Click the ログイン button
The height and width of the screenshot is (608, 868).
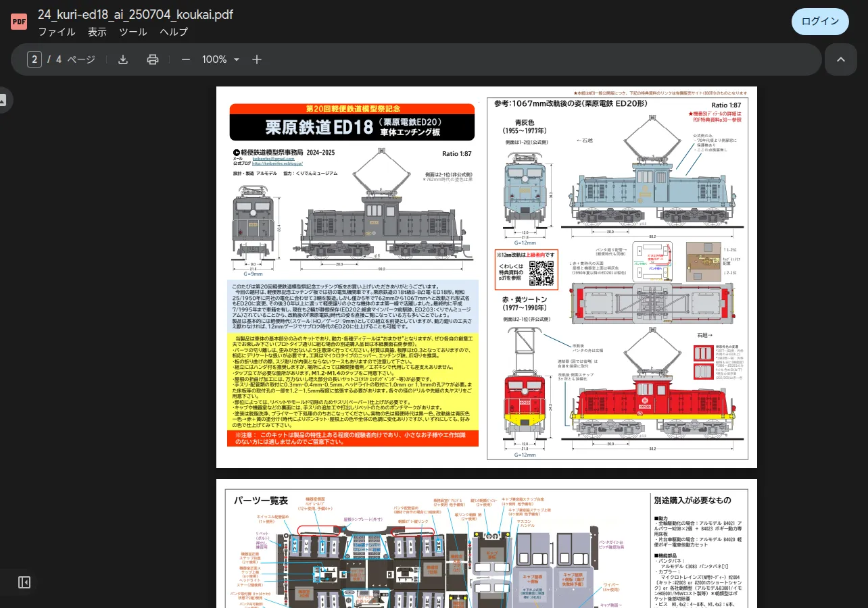click(820, 22)
